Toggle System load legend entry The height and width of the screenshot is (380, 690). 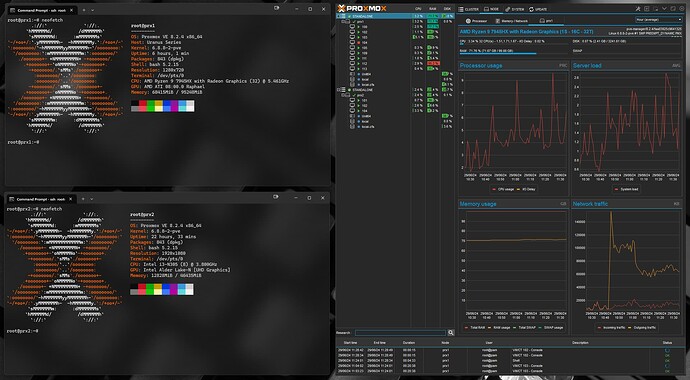[626, 190]
